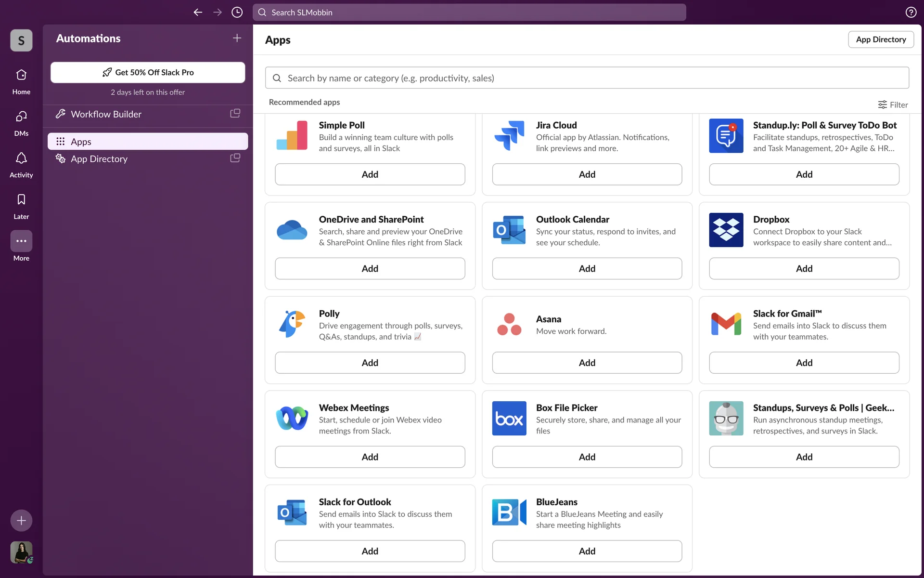Click the plus icon beside Automations

pos(237,38)
